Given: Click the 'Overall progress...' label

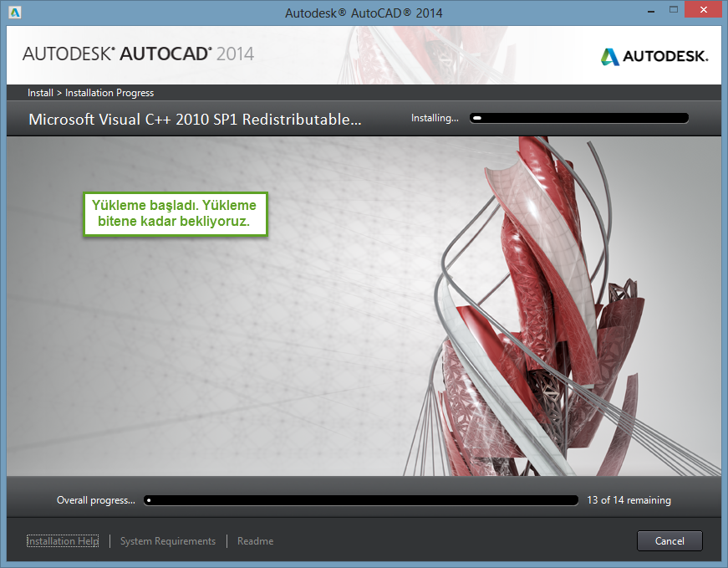Looking at the screenshot, I should (x=95, y=500).
